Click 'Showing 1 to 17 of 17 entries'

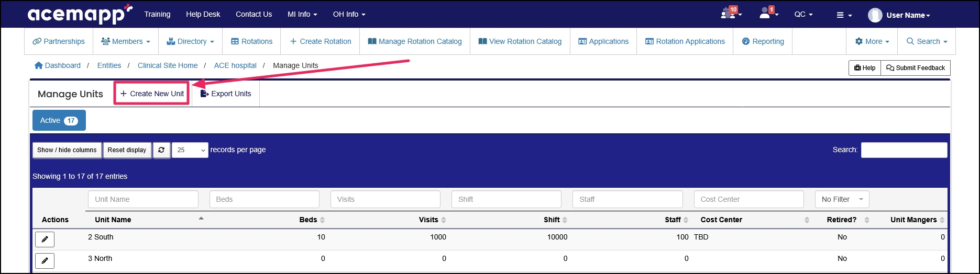(x=80, y=176)
